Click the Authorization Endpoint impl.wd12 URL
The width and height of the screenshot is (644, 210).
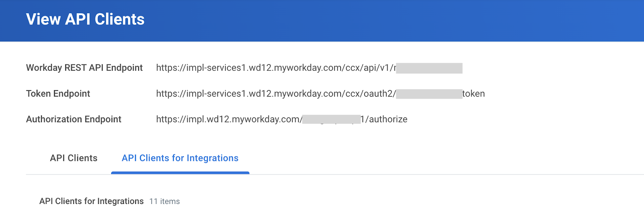coord(229,119)
